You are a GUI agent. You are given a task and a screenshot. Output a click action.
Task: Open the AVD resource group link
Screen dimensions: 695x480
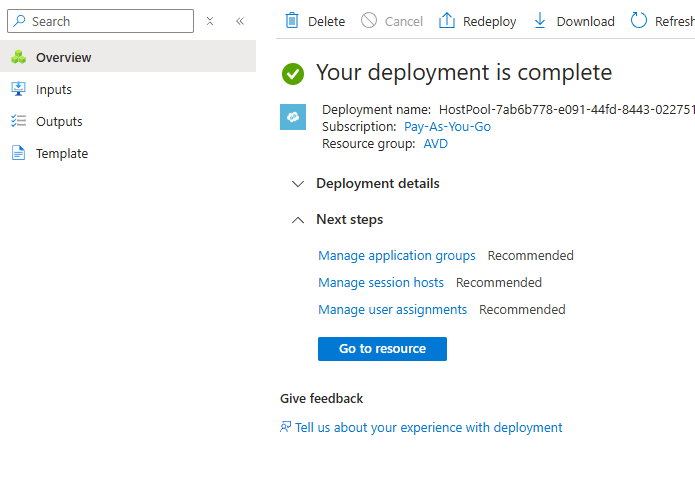point(436,143)
